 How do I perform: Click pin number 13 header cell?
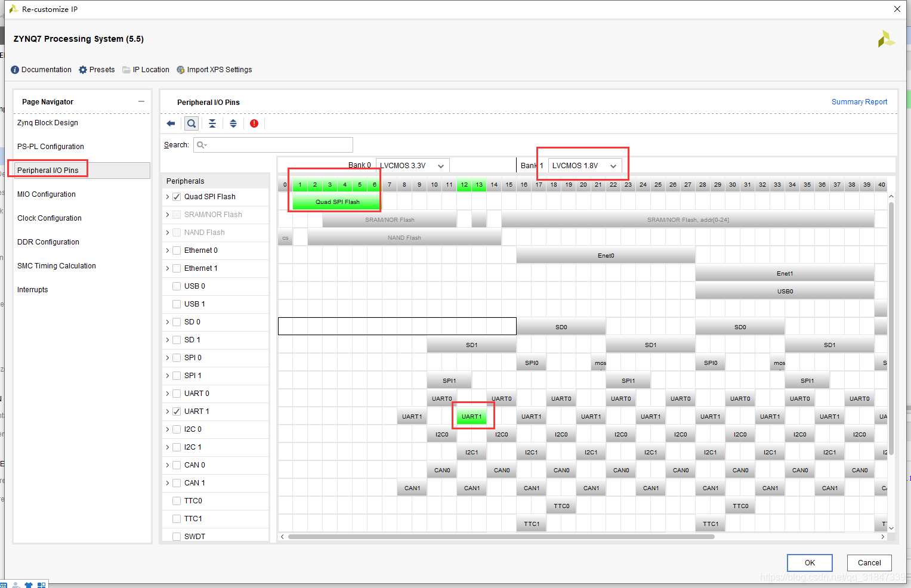(479, 185)
